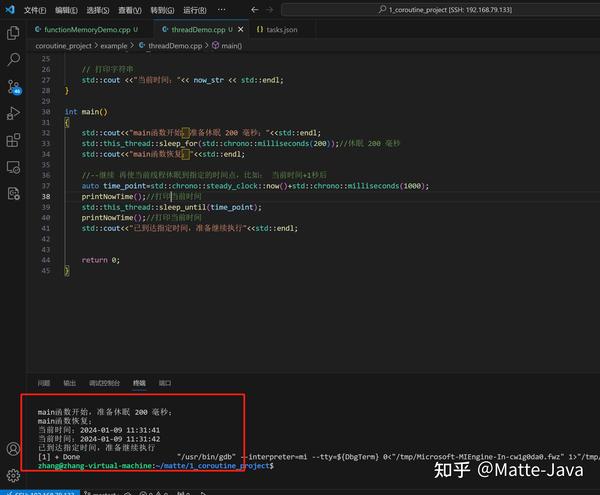Click the sleep_for code line

tap(240, 143)
